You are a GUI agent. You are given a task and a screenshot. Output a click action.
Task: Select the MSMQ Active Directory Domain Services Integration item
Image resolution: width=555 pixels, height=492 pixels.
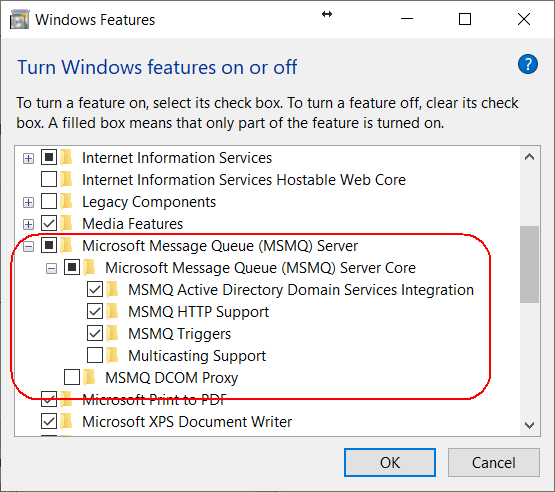301,290
